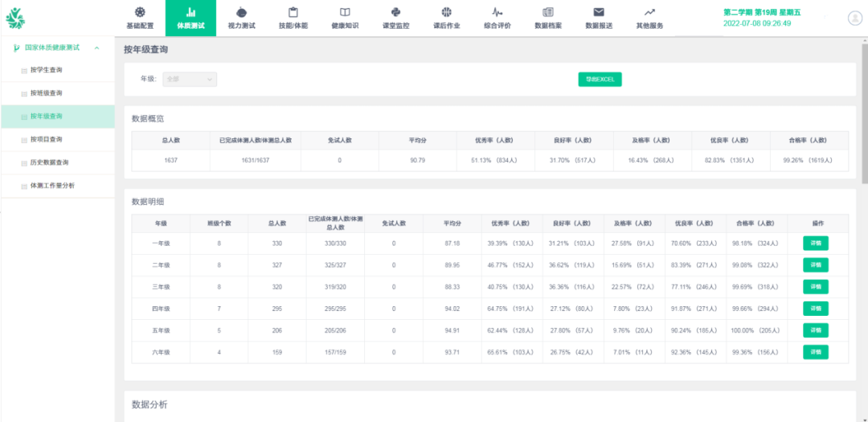Click the 班级个数 column header
The width and height of the screenshot is (868, 422).
[219, 223]
